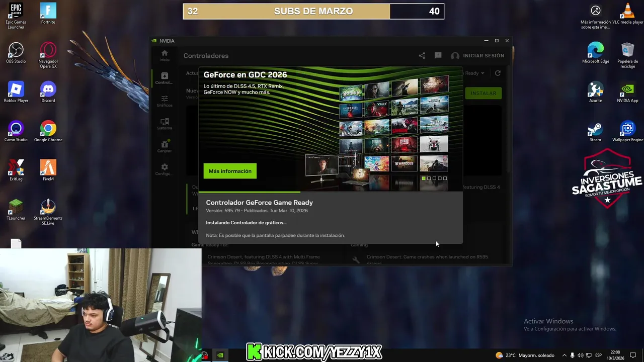
Task: Click the WARDOGS game thumbnail
Action: pyautogui.click(x=405, y=163)
